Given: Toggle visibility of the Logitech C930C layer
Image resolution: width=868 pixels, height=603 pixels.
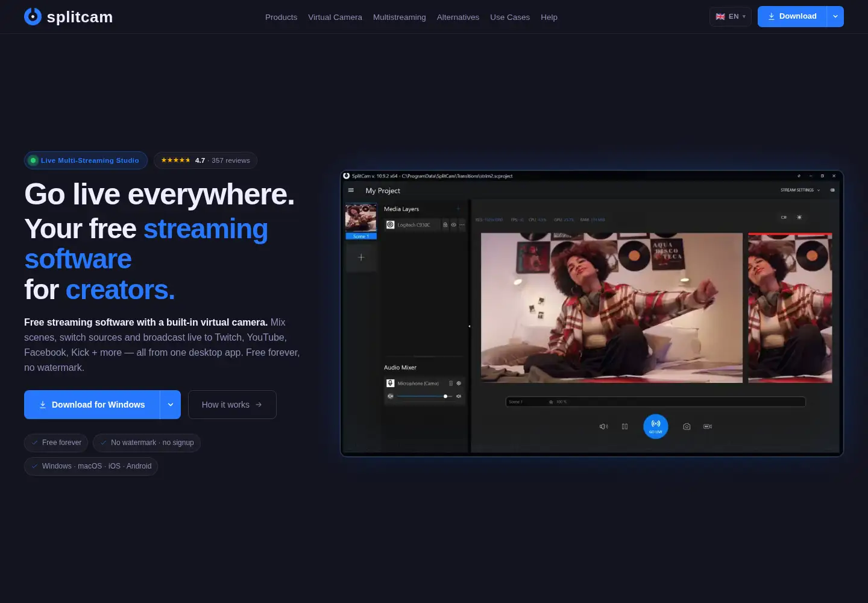Looking at the screenshot, I should [454, 225].
